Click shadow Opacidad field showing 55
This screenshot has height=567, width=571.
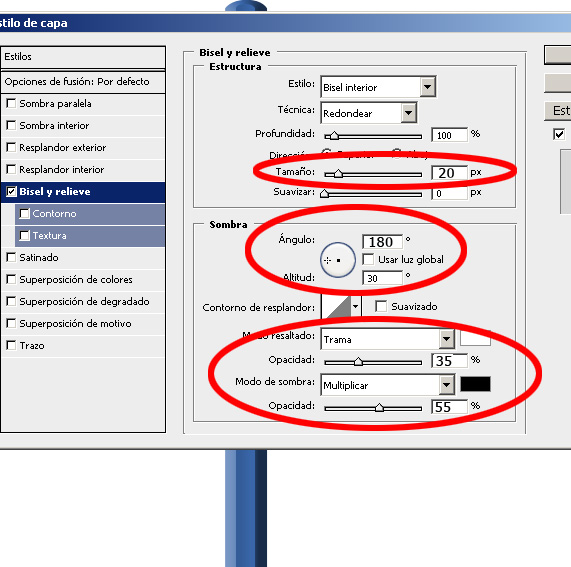pos(449,406)
